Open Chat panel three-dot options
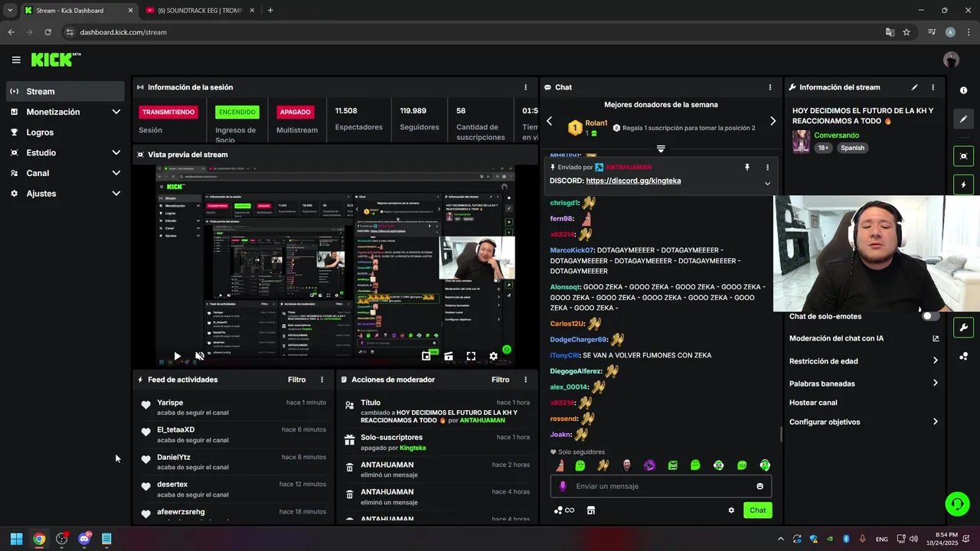The height and width of the screenshot is (551, 980). tap(770, 87)
